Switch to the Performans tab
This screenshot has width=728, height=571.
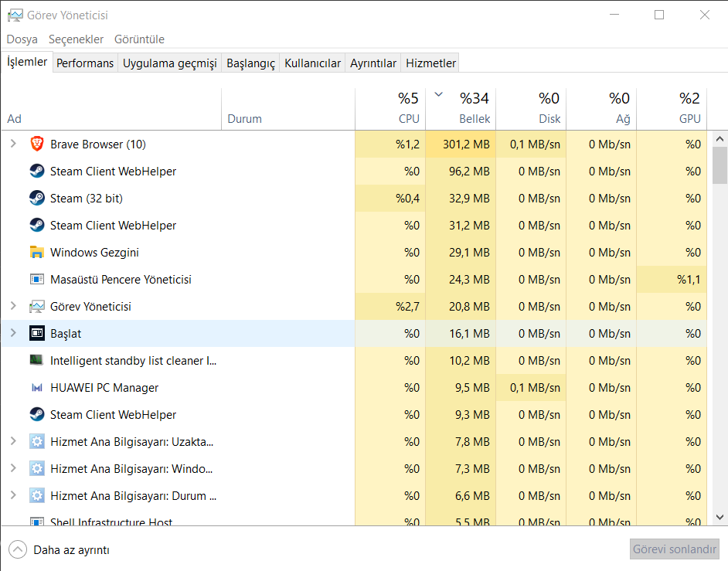(x=85, y=63)
